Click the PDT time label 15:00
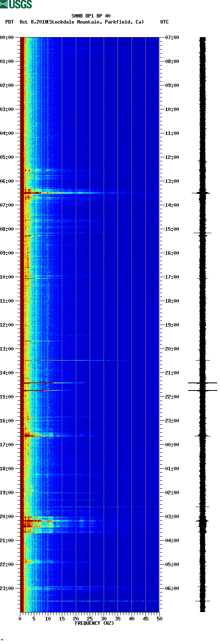Image resolution: width=220 pixels, height=644 pixels. pyautogui.click(x=7, y=397)
